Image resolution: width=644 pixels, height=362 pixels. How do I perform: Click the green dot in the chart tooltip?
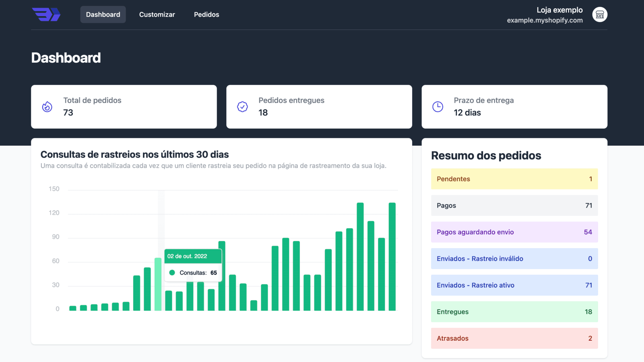tap(172, 273)
